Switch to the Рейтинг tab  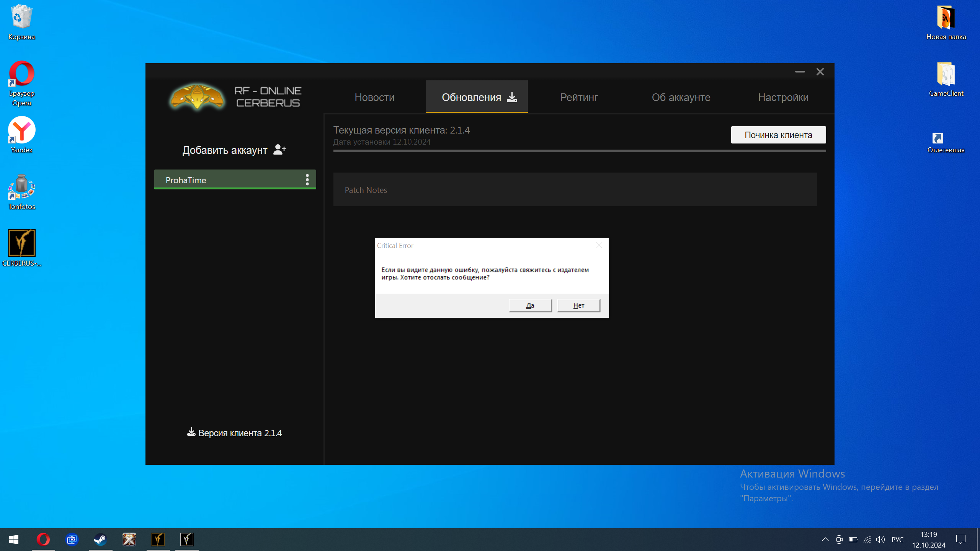tap(579, 97)
